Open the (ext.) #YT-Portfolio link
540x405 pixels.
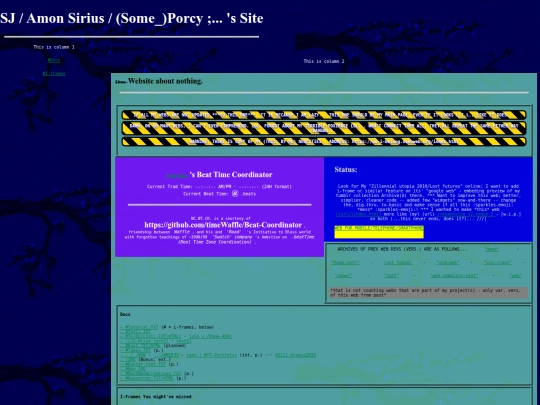(211, 355)
